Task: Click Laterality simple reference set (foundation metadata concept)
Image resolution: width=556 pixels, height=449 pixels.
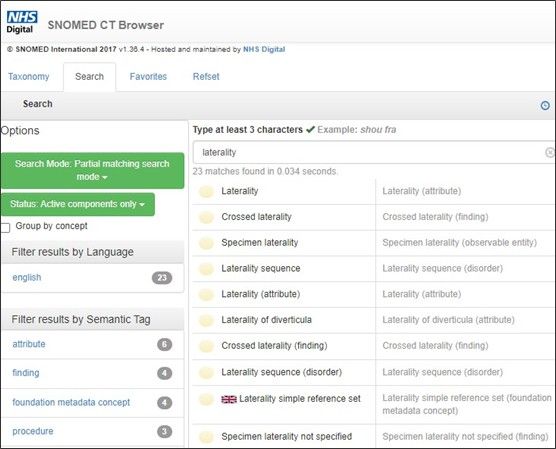Action: (x=467, y=404)
